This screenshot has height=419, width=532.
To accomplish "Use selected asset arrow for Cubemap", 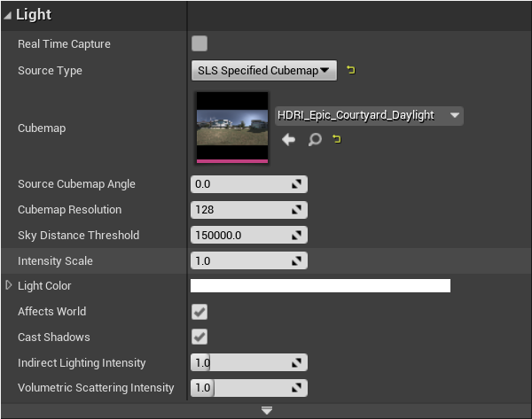I will [x=288, y=139].
